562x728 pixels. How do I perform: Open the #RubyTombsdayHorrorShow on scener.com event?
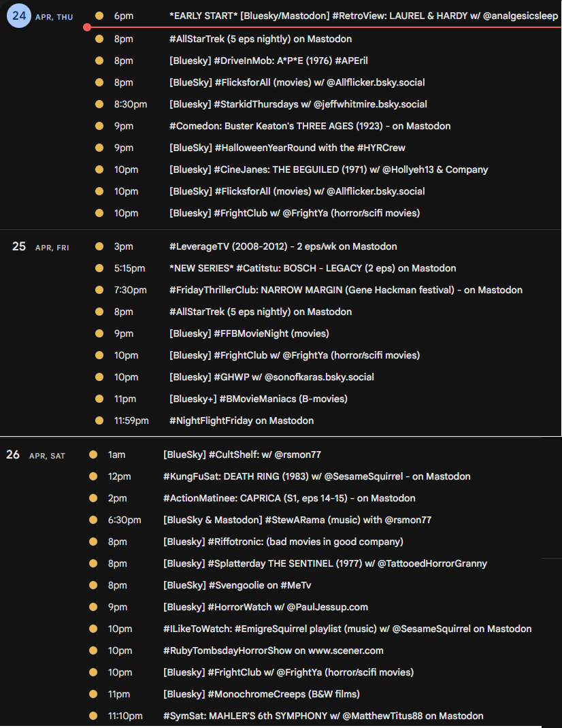coord(273,651)
